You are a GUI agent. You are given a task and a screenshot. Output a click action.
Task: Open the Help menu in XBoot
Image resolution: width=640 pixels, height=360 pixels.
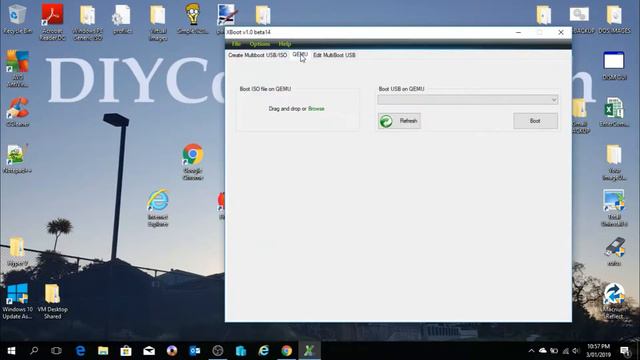click(x=284, y=44)
